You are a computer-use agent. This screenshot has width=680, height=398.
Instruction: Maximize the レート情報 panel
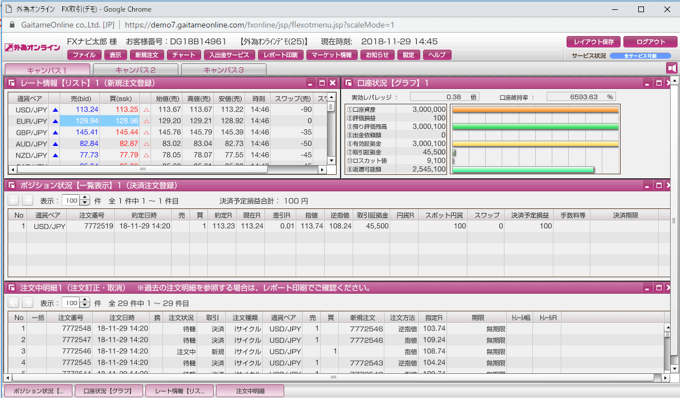(322, 83)
